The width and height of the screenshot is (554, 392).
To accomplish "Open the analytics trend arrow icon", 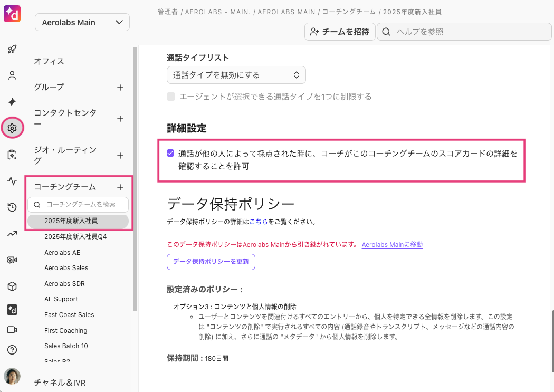I will [x=12, y=233].
